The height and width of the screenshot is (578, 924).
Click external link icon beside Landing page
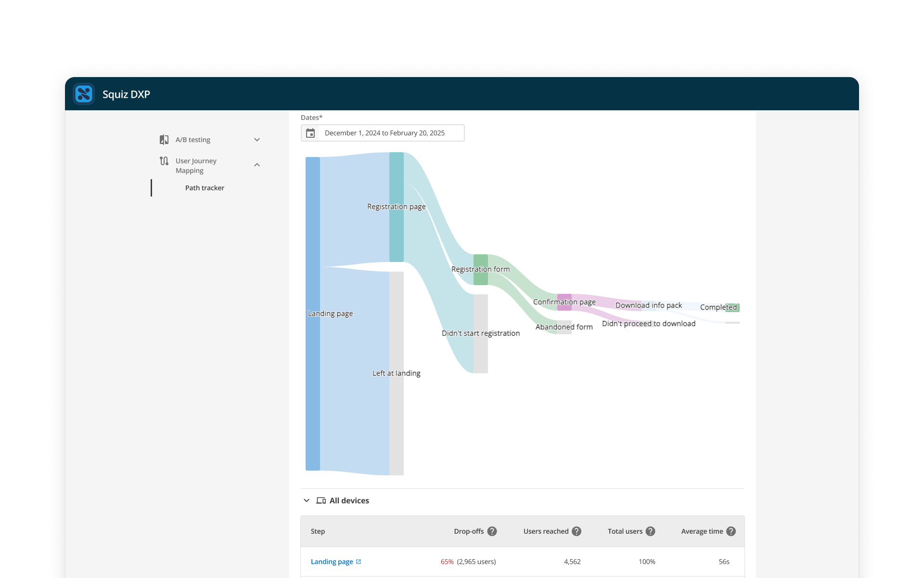coord(359,562)
